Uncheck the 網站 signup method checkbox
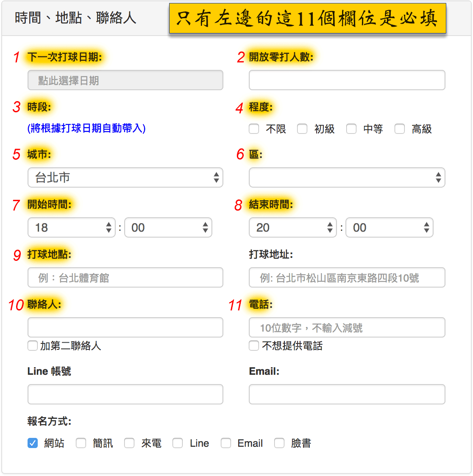The image size is (473, 476). coord(33,443)
